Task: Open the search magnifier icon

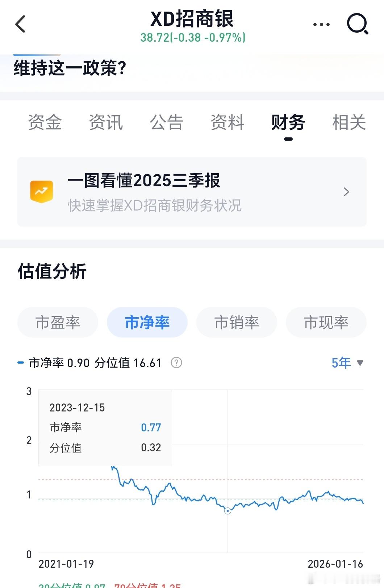Action: tap(358, 24)
